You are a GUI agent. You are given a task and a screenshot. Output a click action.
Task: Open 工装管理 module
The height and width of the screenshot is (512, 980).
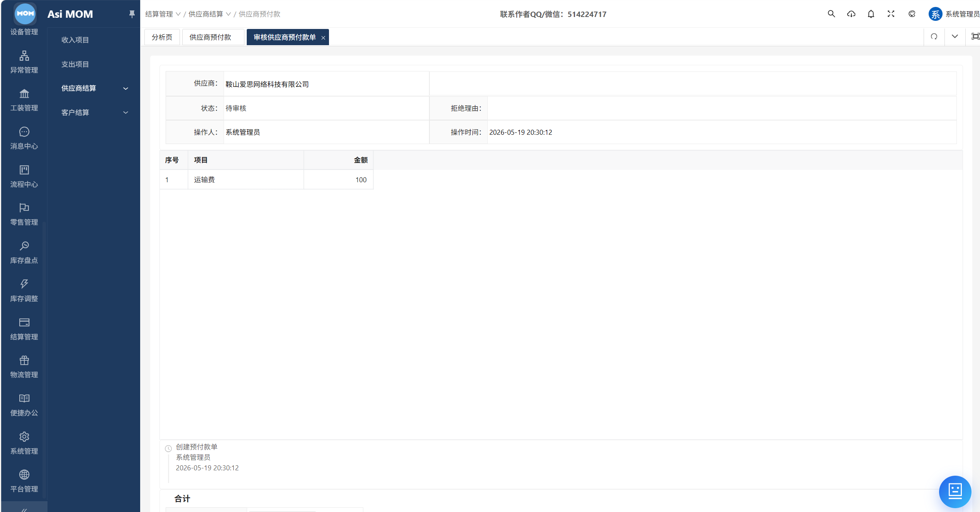(24, 100)
